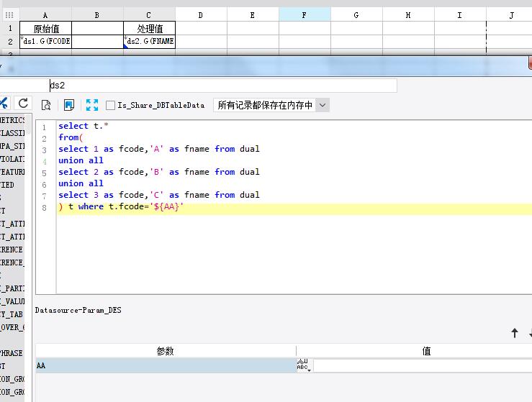
Task: Select column header C
Action: point(148,15)
